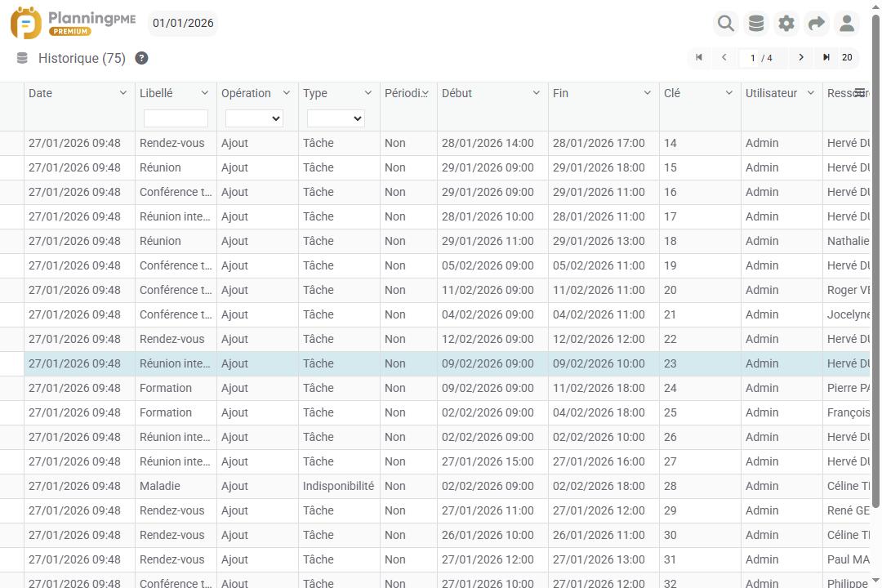
Task: Click the Historique (75) title
Action: tap(82, 58)
